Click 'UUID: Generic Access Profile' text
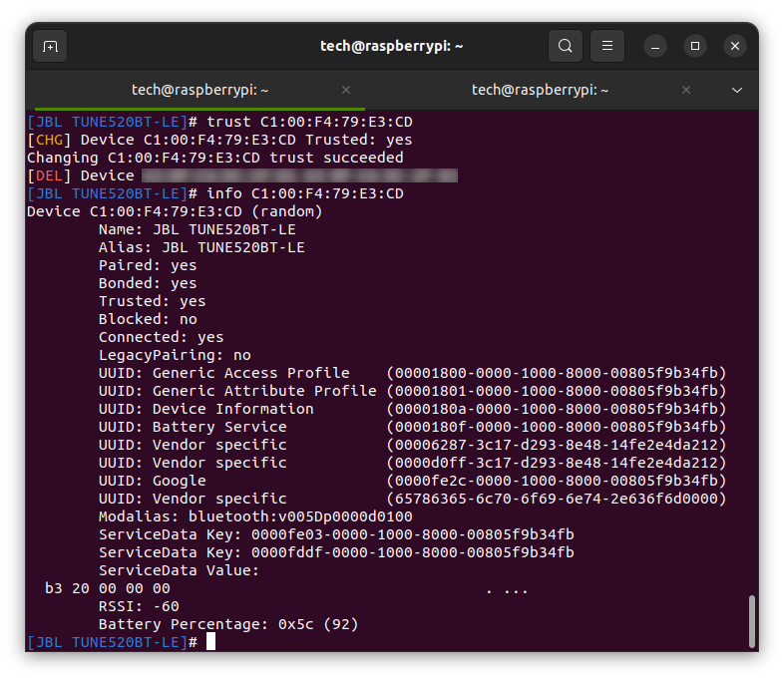 [224, 373]
